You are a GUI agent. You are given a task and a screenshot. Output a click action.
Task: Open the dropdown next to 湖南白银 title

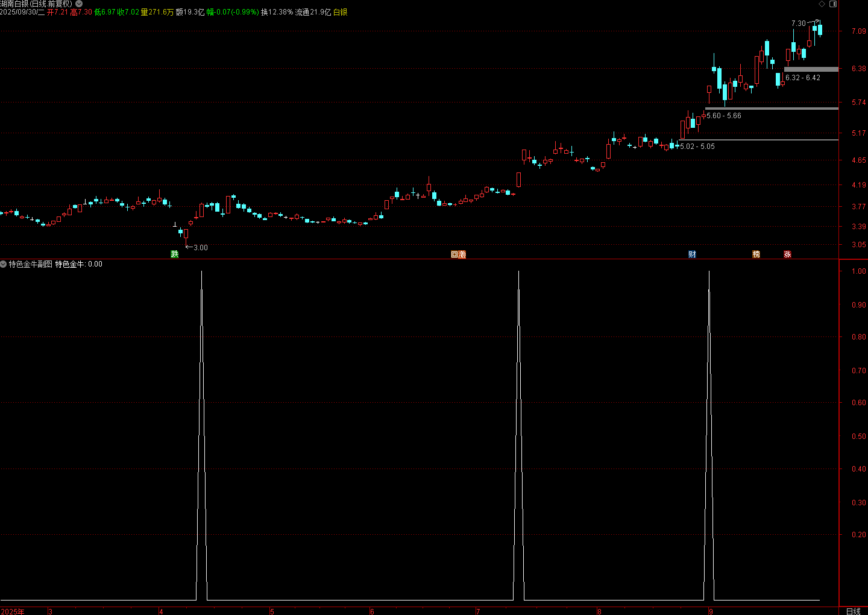(79, 4)
